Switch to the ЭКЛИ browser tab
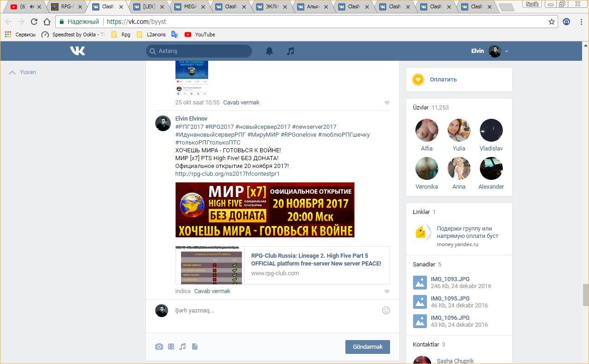589x364 pixels. click(x=271, y=7)
